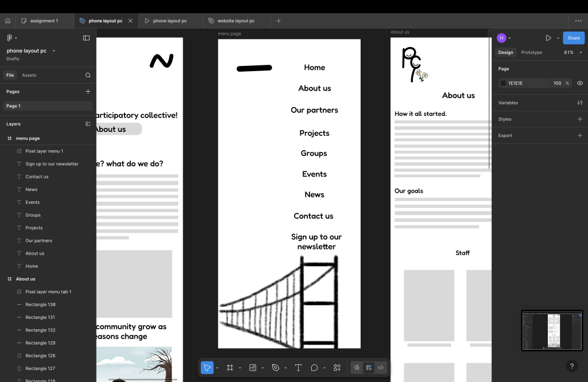
Task: Expand the phone layout pc file name menu
Action: pyautogui.click(x=53, y=51)
